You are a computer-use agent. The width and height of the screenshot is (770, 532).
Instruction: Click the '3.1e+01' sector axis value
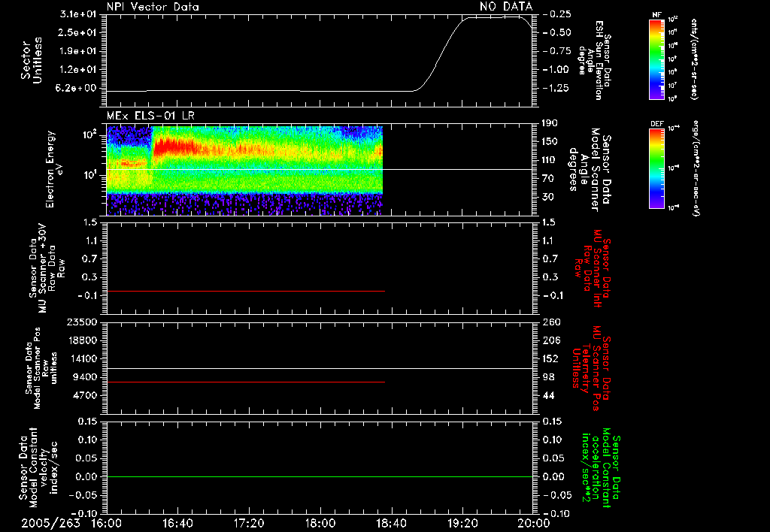[78, 14]
